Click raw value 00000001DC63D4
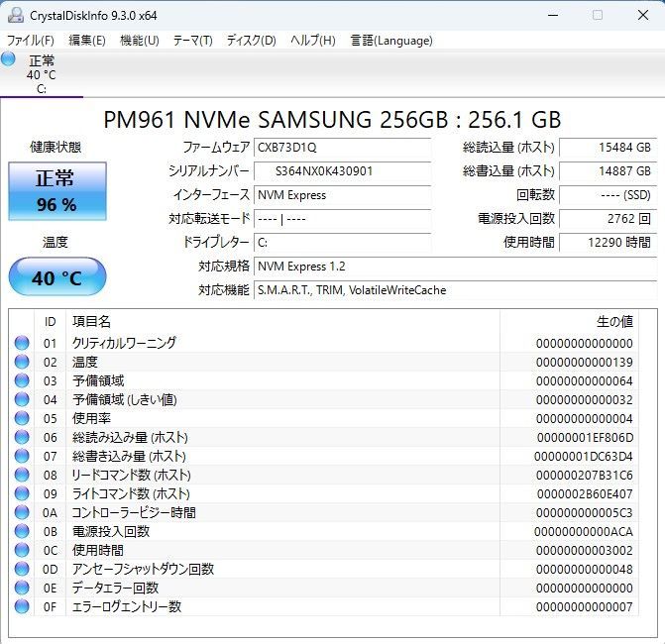The height and width of the screenshot is (644, 665). pyautogui.click(x=584, y=456)
